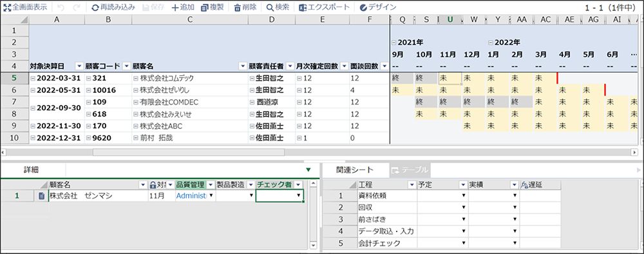The height and width of the screenshot is (254, 644).
Task: Duplicate record with 複製
Action: pyautogui.click(x=213, y=7)
